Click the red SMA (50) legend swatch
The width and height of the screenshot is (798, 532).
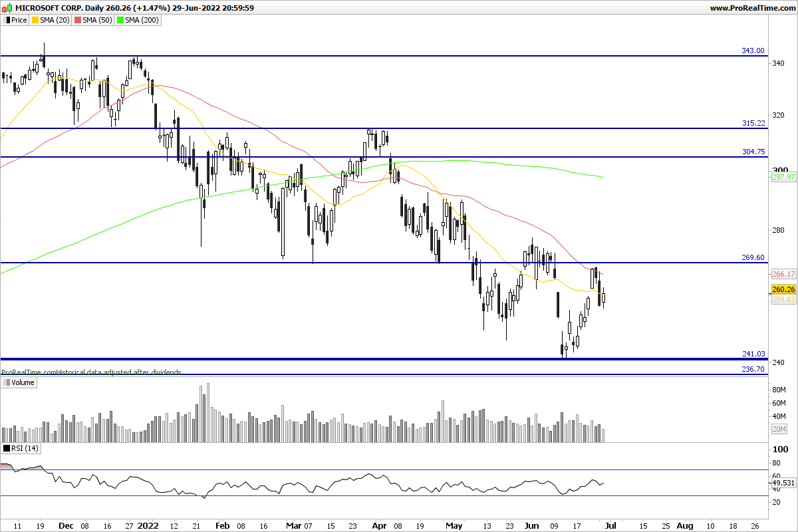point(77,20)
